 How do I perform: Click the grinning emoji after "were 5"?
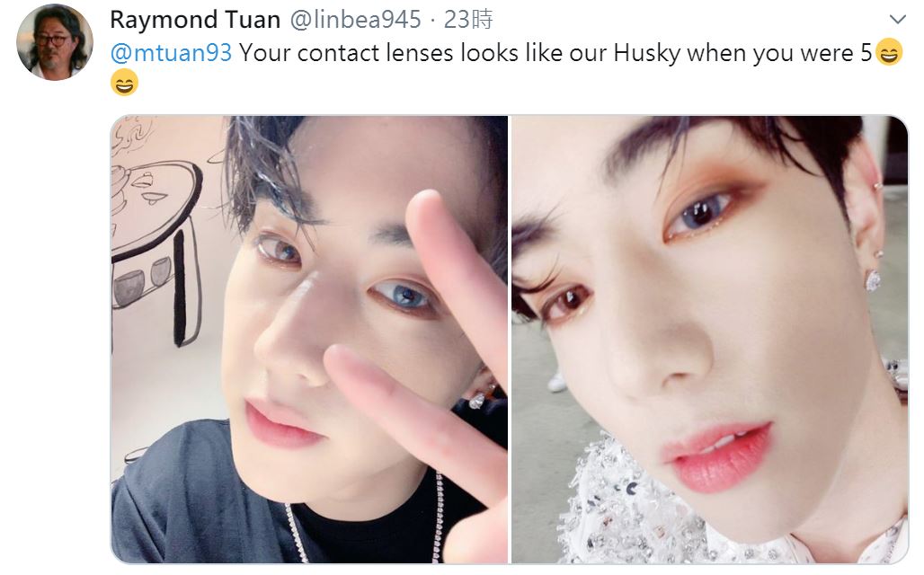(889, 52)
